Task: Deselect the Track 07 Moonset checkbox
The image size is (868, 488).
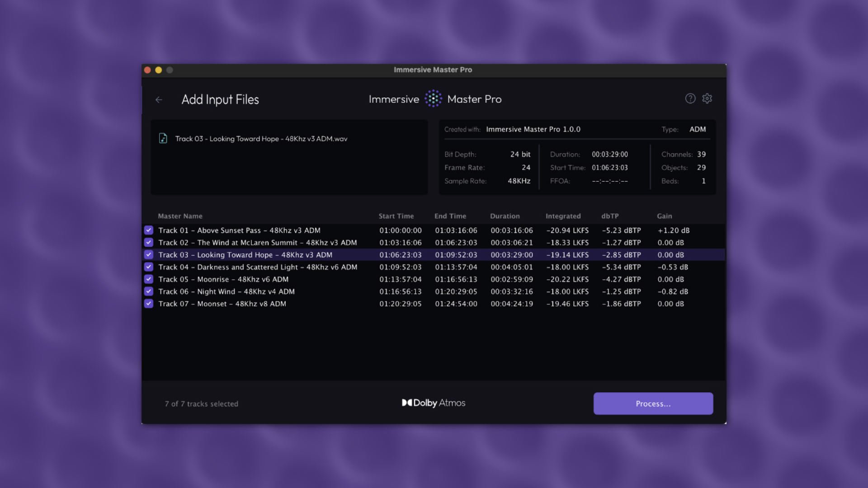Action: (x=149, y=304)
